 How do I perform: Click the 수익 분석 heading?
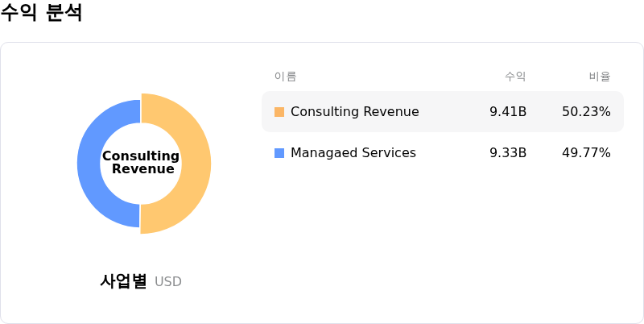pos(41,12)
